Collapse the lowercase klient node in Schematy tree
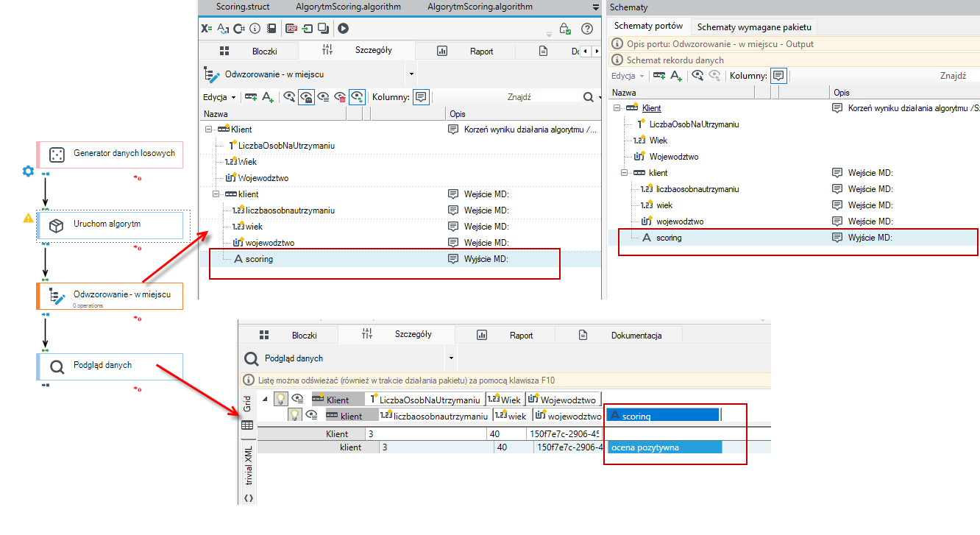The height and width of the screenshot is (535, 980). tap(625, 173)
